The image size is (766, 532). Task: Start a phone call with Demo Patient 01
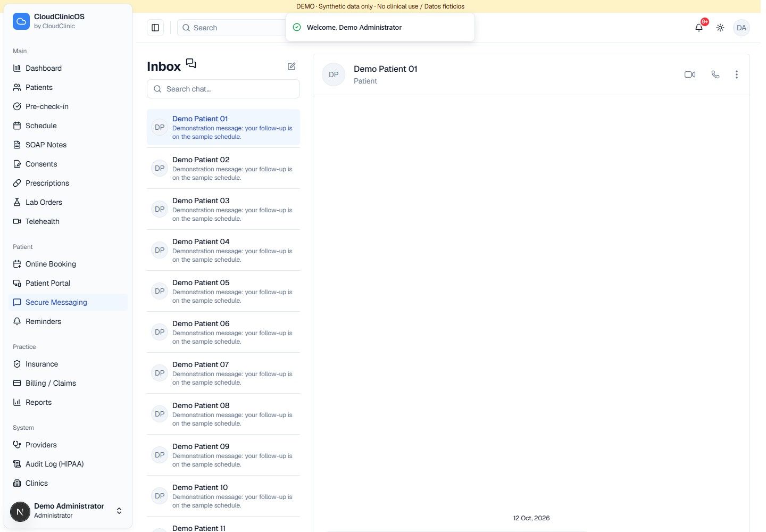click(715, 74)
